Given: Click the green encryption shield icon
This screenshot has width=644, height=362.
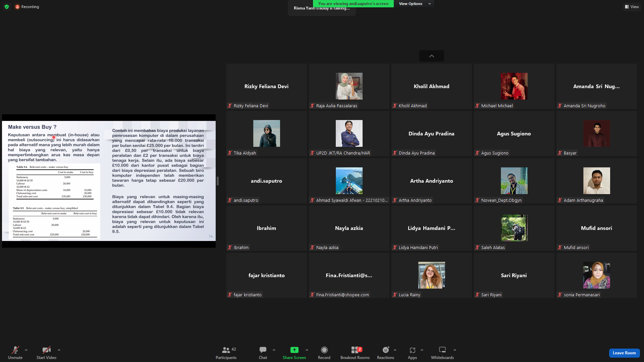Looking at the screenshot, I should (7, 7).
